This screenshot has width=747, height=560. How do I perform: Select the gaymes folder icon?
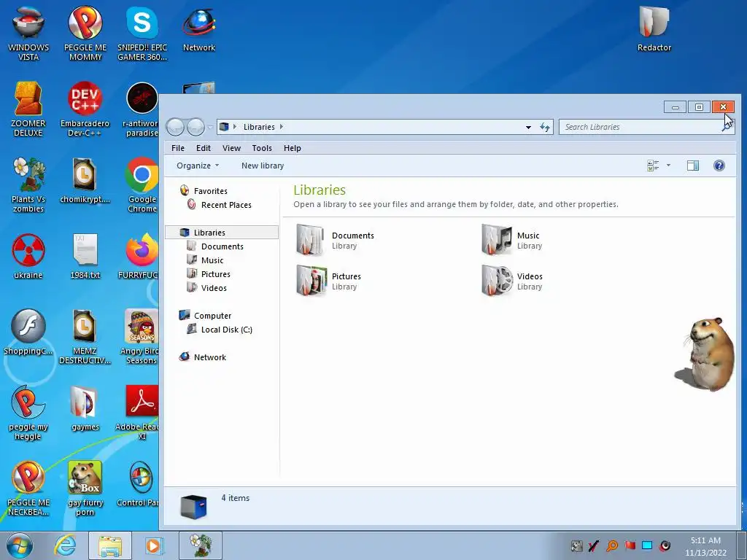pyautogui.click(x=85, y=408)
